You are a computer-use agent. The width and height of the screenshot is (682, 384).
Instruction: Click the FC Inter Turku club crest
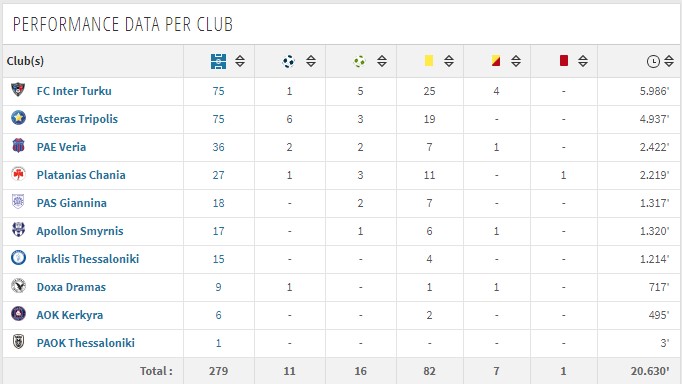click(x=18, y=90)
